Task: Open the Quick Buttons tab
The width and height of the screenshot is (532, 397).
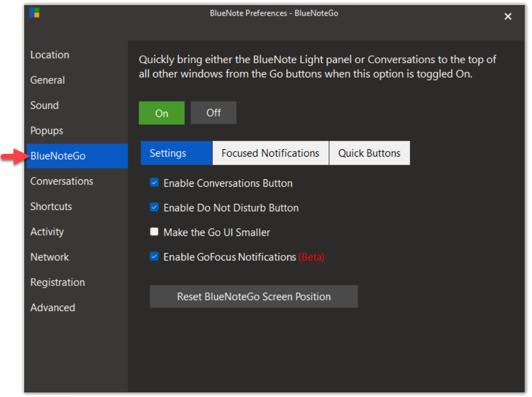Action: tap(369, 153)
